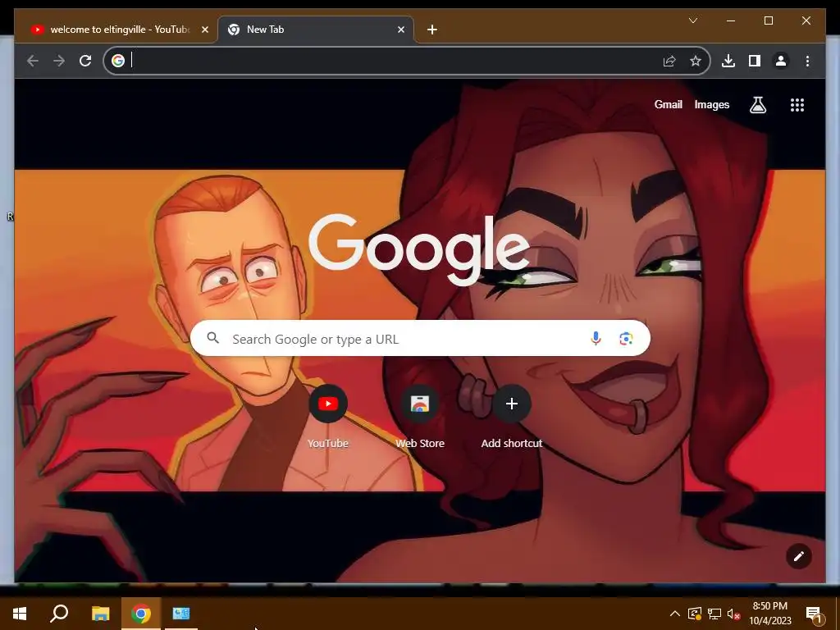Open File Explorer from taskbar
840x630 pixels.
tap(100, 614)
